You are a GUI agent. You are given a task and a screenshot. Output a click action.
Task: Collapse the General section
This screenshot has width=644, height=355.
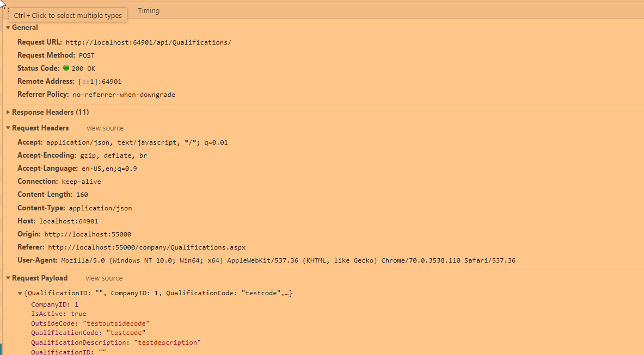8,28
